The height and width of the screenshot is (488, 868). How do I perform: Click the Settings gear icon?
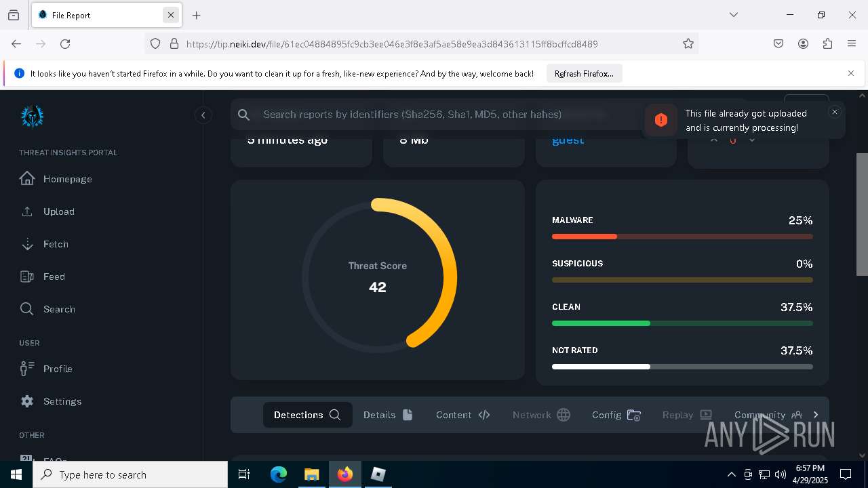[27, 401]
